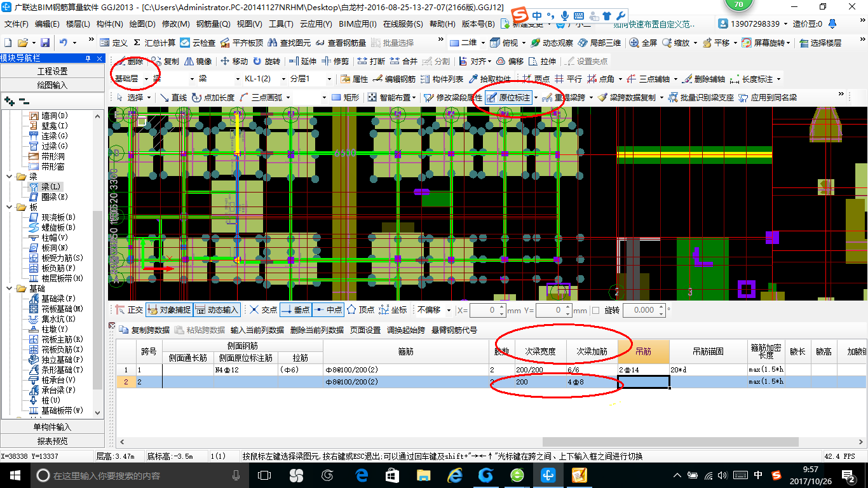This screenshot has height=488, width=868.
Task: Click 平齐板顶 tool icon
Action: point(241,43)
